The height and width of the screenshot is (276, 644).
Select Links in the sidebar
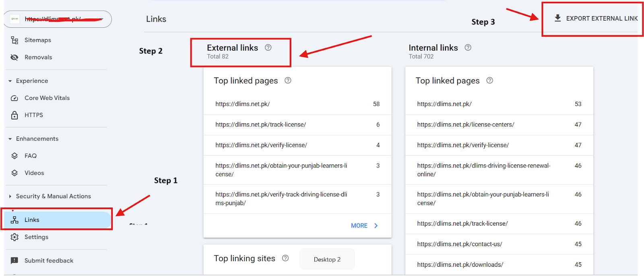(56, 220)
